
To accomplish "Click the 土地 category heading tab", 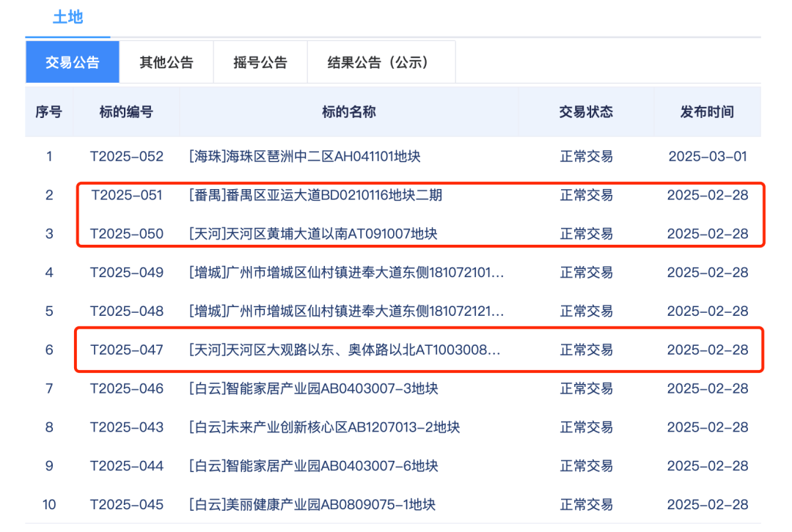I will pyautogui.click(x=67, y=17).
